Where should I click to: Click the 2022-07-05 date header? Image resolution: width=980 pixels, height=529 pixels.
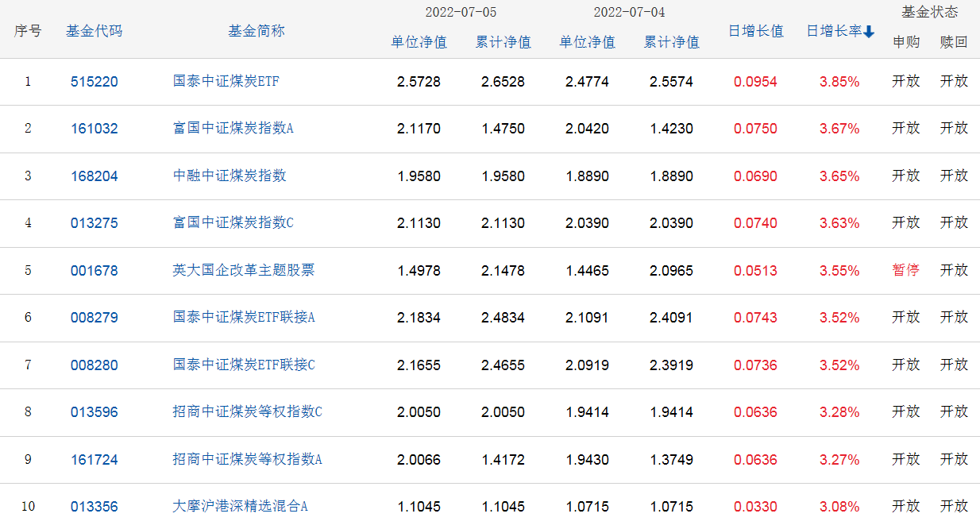point(461,13)
